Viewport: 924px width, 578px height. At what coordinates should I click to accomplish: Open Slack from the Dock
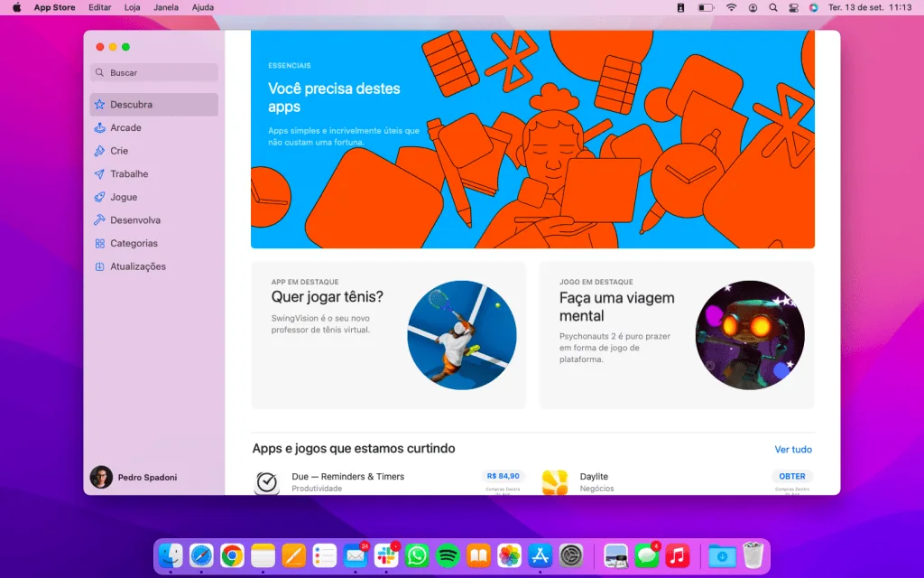[386, 555]
